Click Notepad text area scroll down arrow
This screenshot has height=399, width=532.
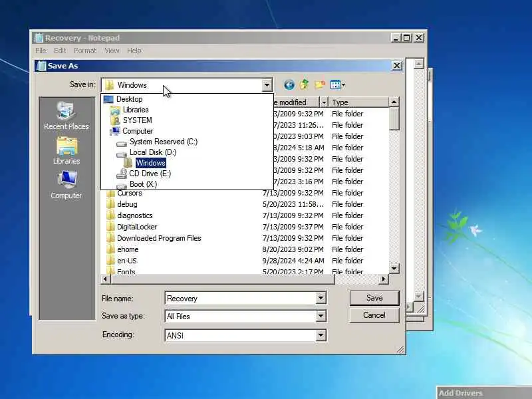pyautogui.click(x=419, y=296)
